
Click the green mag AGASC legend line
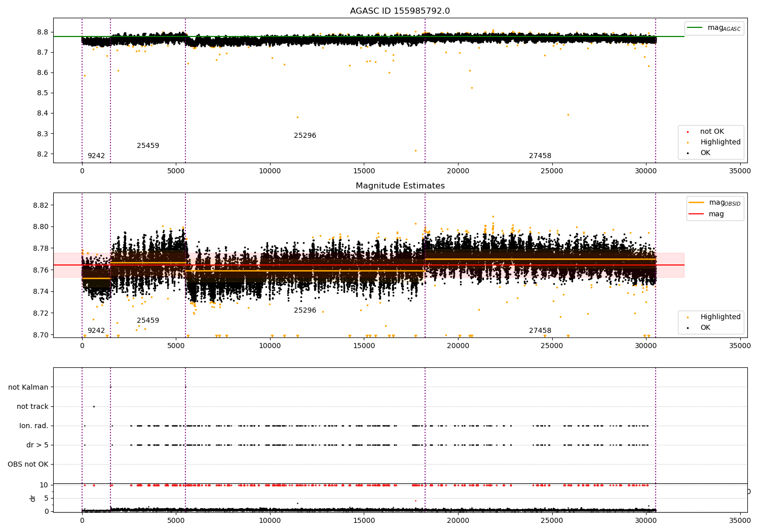[x=695, y=28]
